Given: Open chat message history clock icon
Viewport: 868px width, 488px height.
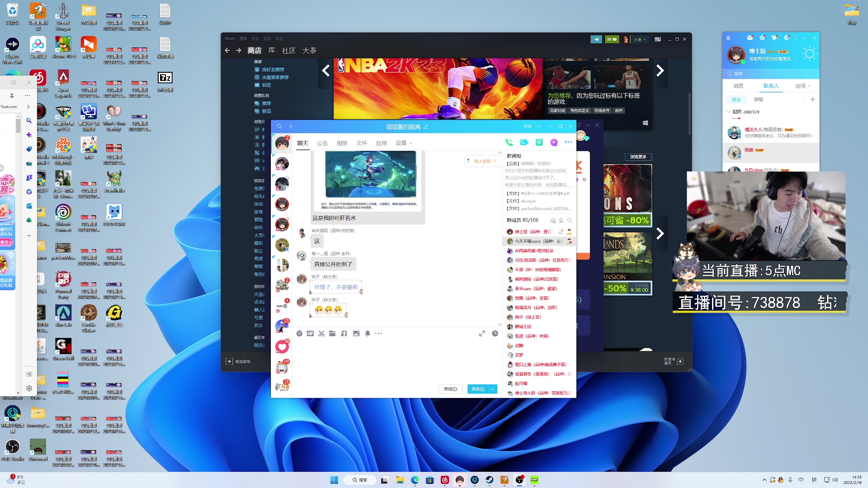Looking at the screenshot, I should click(495, 333).
